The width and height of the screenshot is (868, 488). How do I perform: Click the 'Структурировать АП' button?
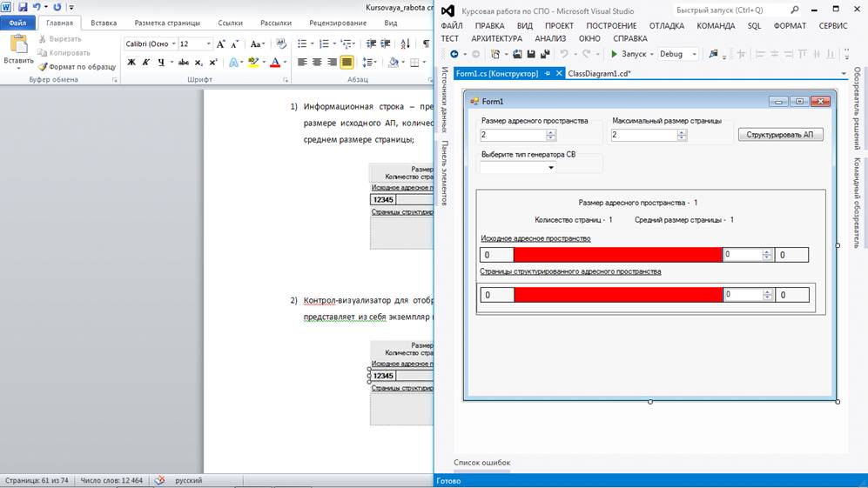click(780, 135)
